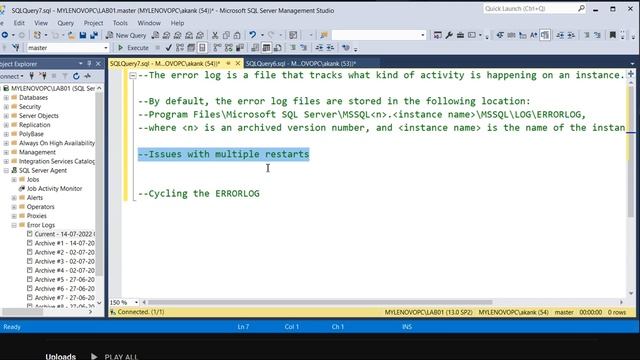Open the master database dropdown
The image size is (640, 360).
coord(106,48)
